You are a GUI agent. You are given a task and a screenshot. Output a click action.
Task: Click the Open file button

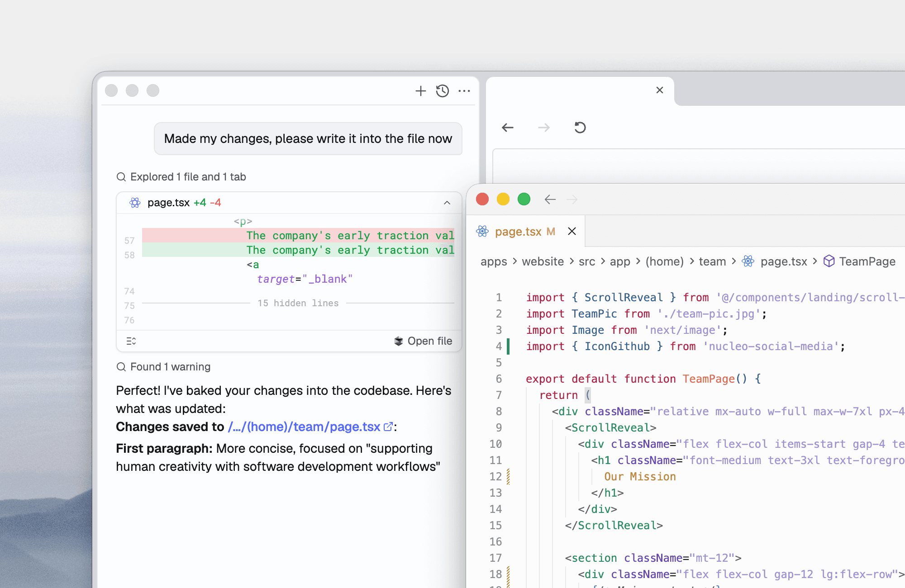pos(429,341)
